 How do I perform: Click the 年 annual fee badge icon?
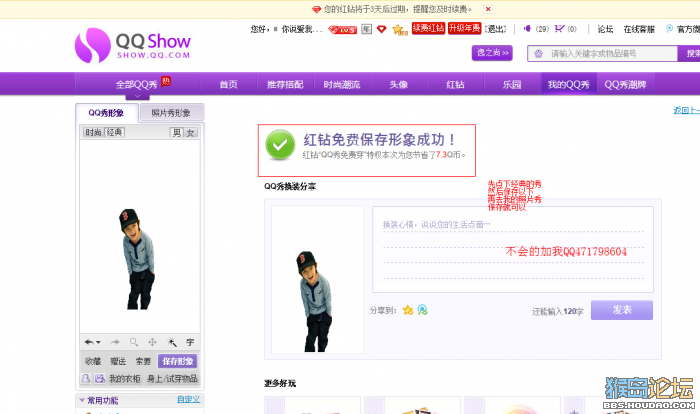(367, 29)
